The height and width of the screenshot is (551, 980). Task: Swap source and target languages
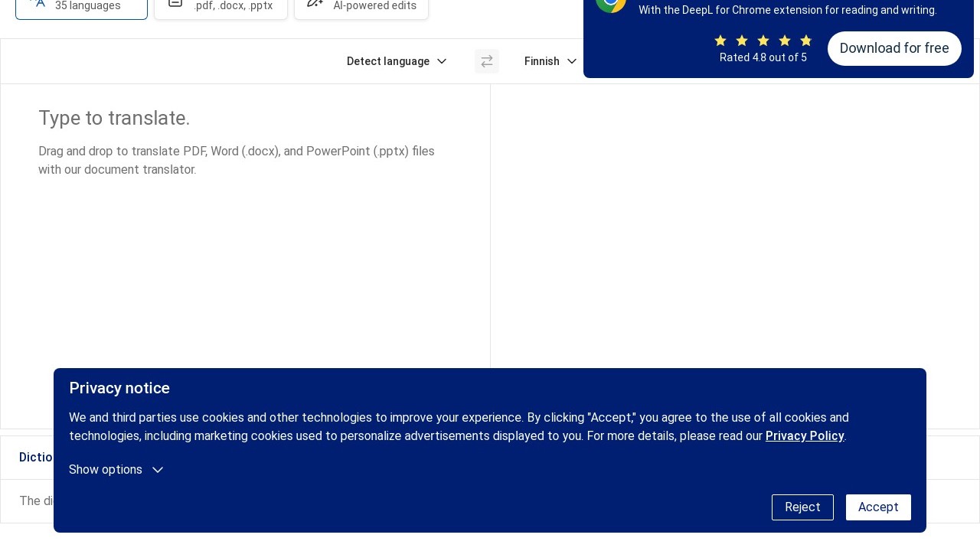tap(487, 61)
